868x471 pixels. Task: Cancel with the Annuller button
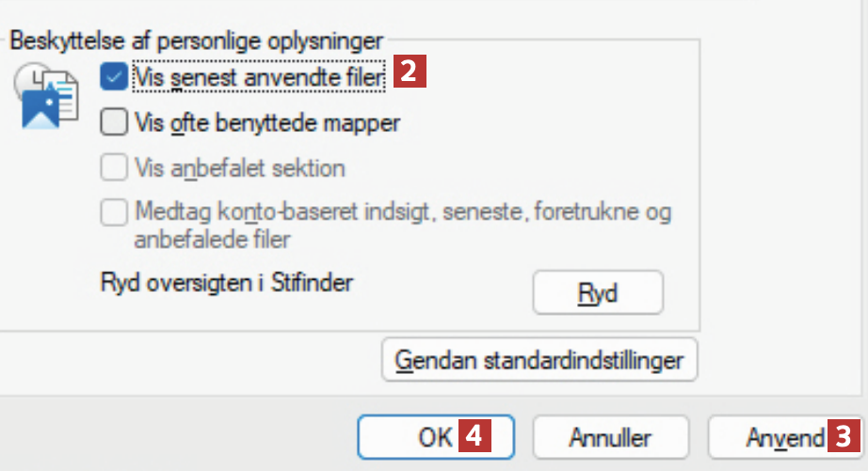coord(610,437)
